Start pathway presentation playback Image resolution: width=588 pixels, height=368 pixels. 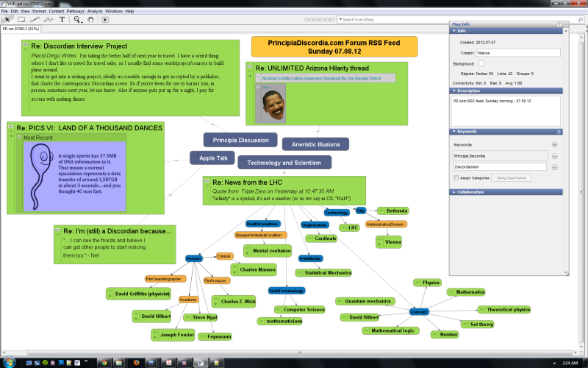tap(105, 20)
